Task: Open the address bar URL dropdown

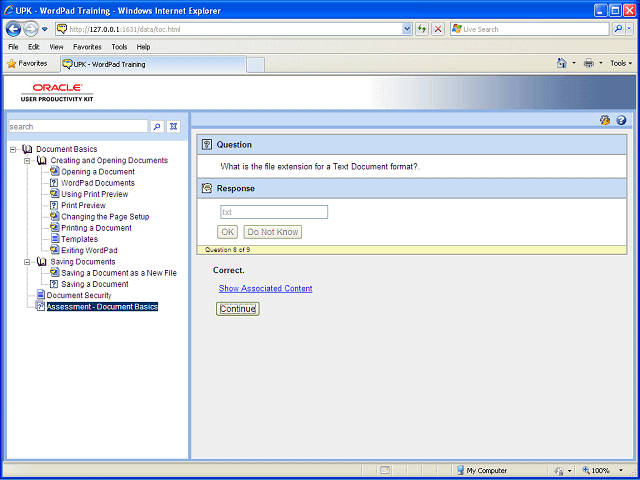Action: 407,29
